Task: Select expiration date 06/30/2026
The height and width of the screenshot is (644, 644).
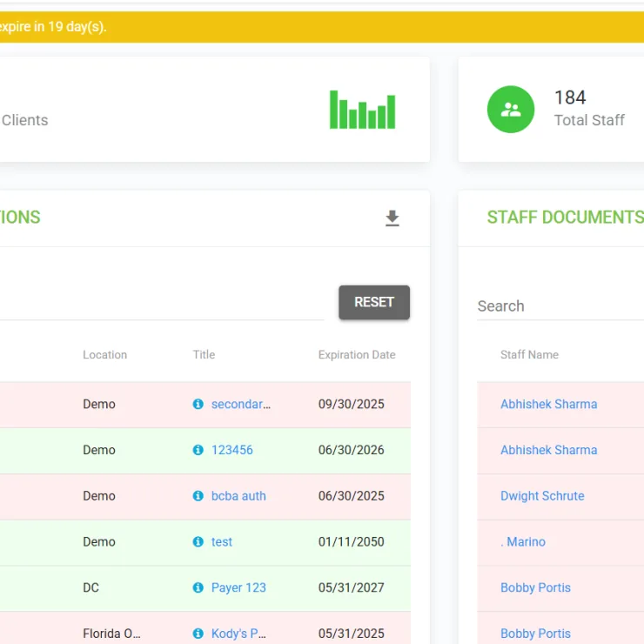Action: [x=352, y=450]
